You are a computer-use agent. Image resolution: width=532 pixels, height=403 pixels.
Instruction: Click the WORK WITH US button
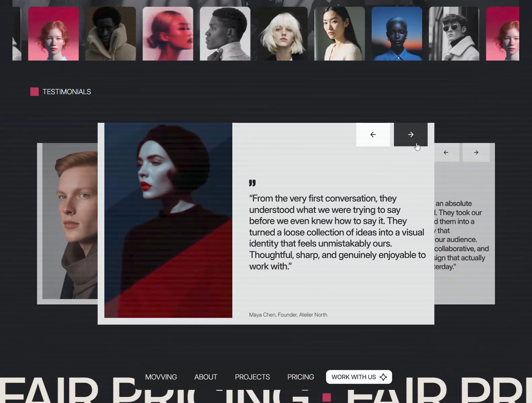pyautogui.click(x=359, y=377)
